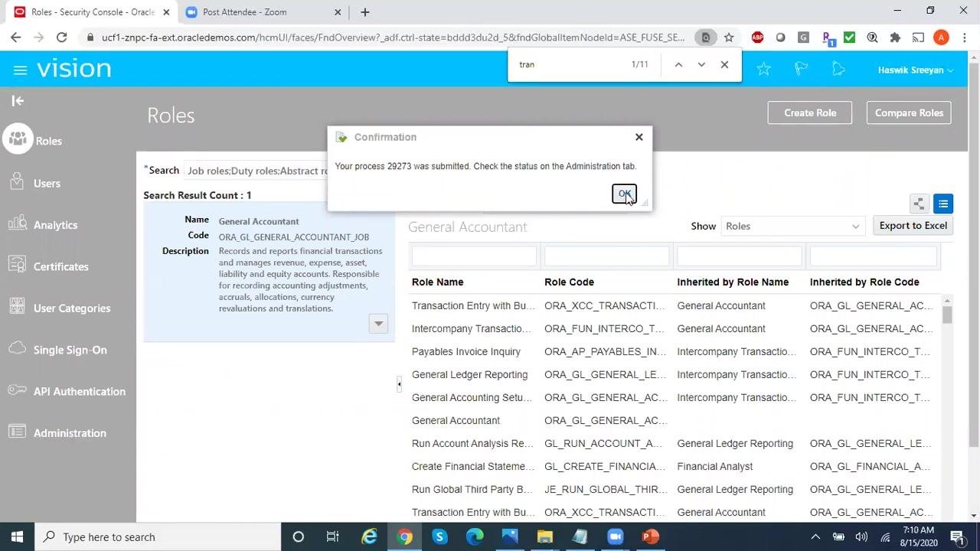Open the Vision navigator hamburger menu
Image resolution: width=980 pixels, height=551 pixels.
[x=21, y=70]
